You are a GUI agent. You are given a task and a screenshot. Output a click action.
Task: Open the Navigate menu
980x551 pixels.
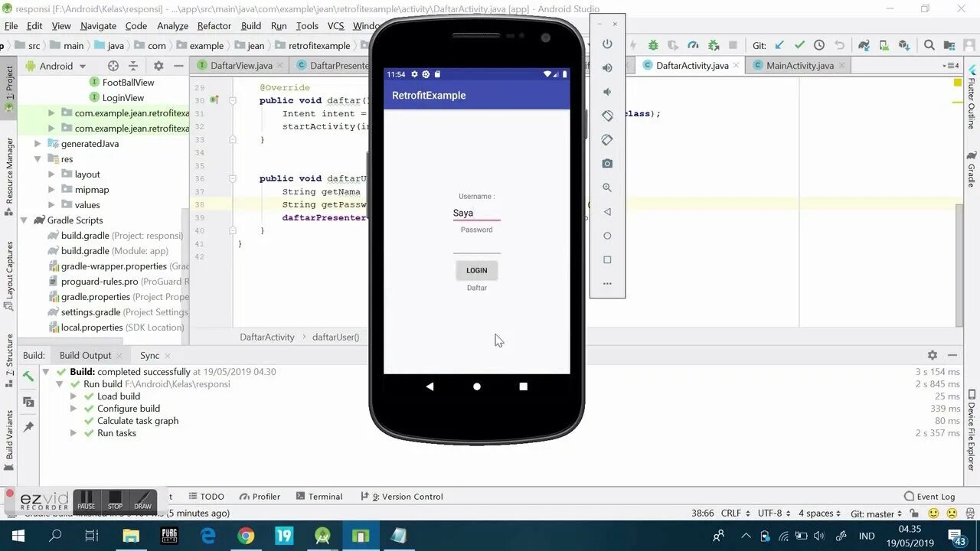[x=98, y=25]
